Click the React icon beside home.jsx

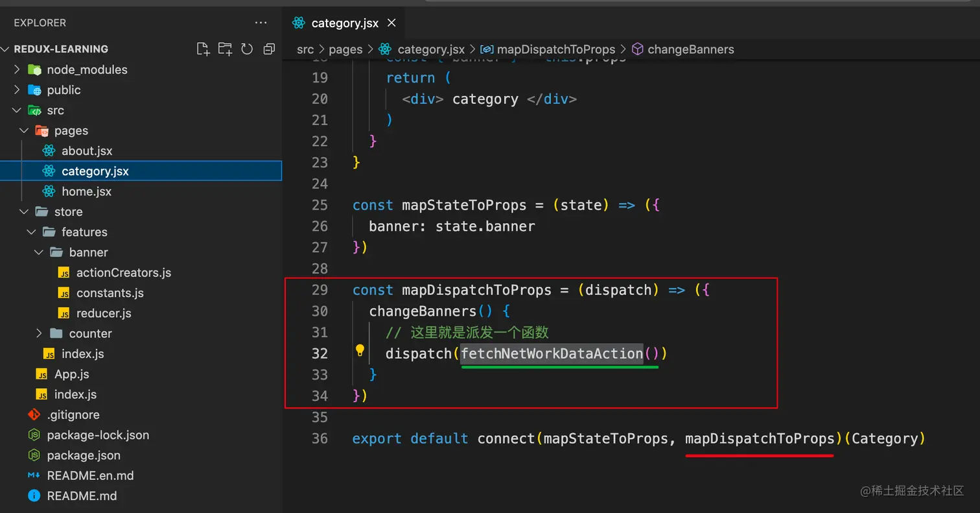click(49, 191)
